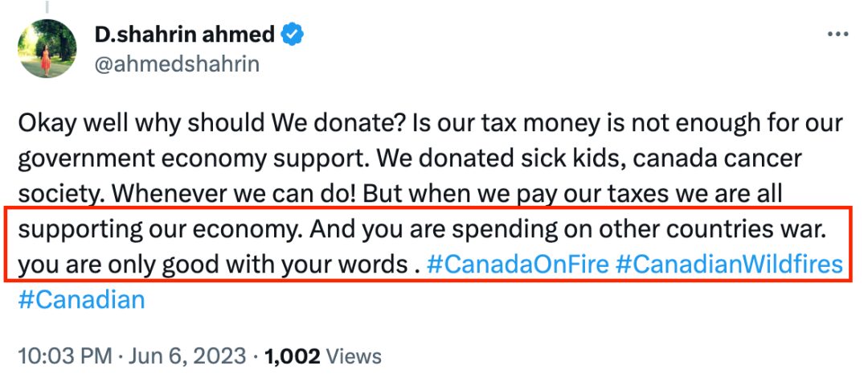Click tweet text starting "Okay well why"
The width and height of the screenshot is (868, 382).
click(429, 194)
